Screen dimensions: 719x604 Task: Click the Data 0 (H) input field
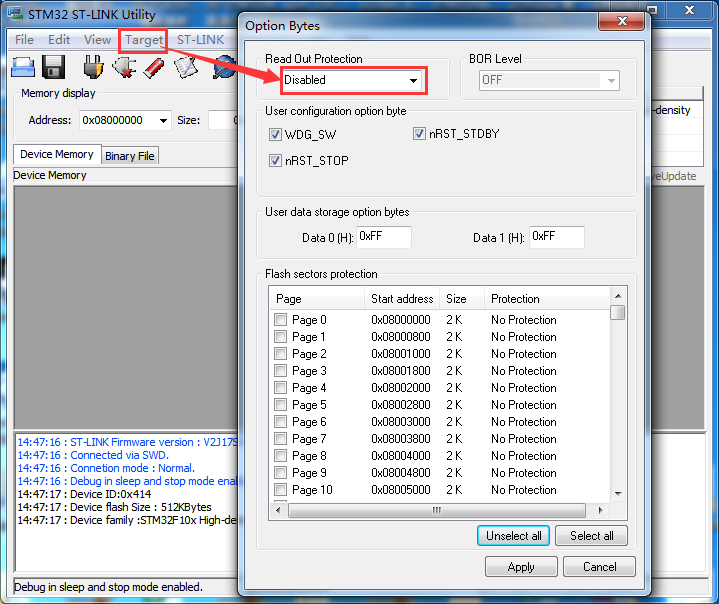(x=384, y=237)
